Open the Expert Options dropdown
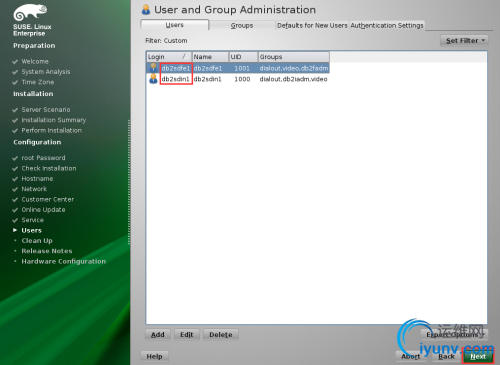 coord(454,334)
